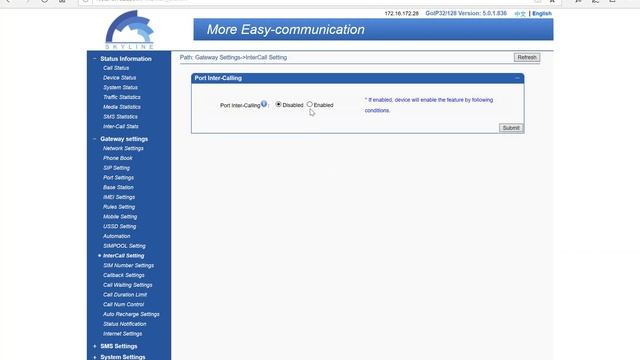Open SIP Setting page
The height and width of the screenshot is (360, 640).
pyautogui.click(x=116, y=168)
